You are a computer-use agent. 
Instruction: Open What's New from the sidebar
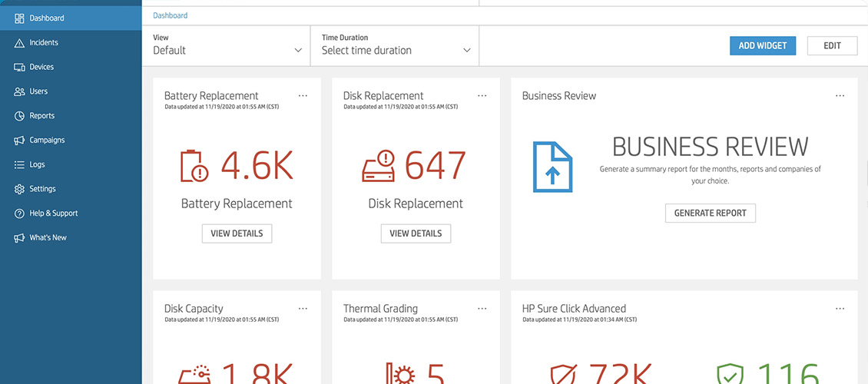(71, 237)
